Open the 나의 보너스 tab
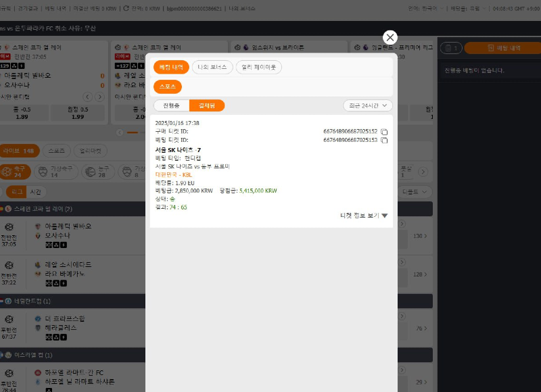Viewport: 541px width, 392px height. [x=212, y=67]
